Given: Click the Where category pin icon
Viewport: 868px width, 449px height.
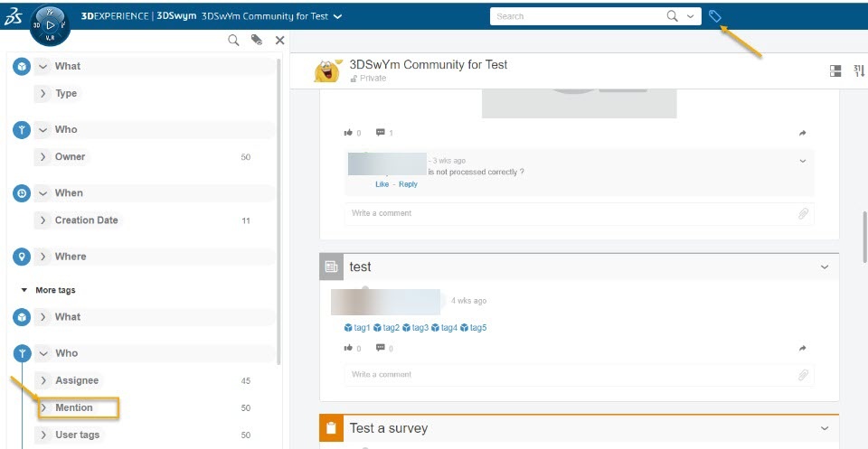Looking at the screenshot, I should coord(22,257).
